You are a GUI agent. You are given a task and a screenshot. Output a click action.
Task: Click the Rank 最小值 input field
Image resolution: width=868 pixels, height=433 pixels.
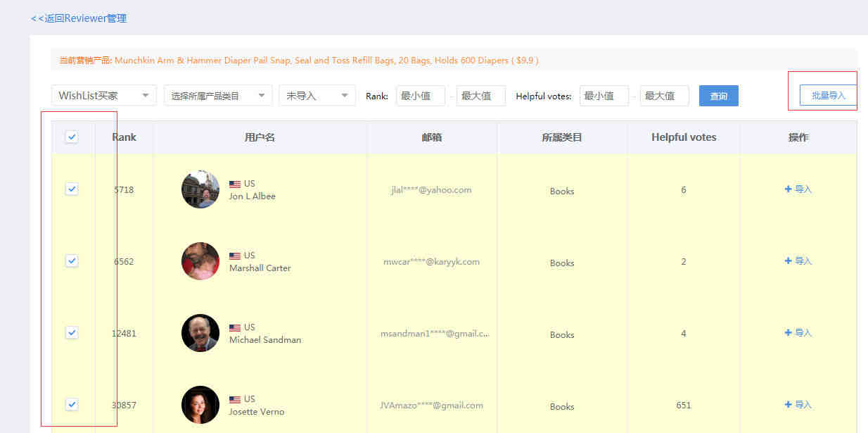(420, 96)
